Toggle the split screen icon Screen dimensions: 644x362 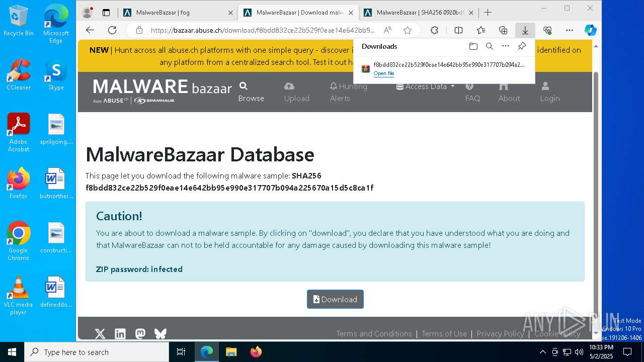[x=458, y=30]
